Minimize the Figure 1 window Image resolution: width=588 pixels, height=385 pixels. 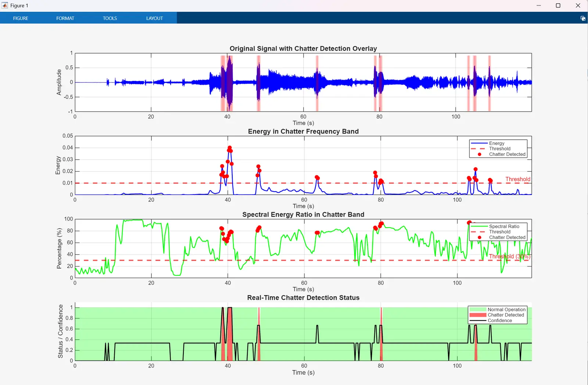pyautogui.click(x=539, y=6)
